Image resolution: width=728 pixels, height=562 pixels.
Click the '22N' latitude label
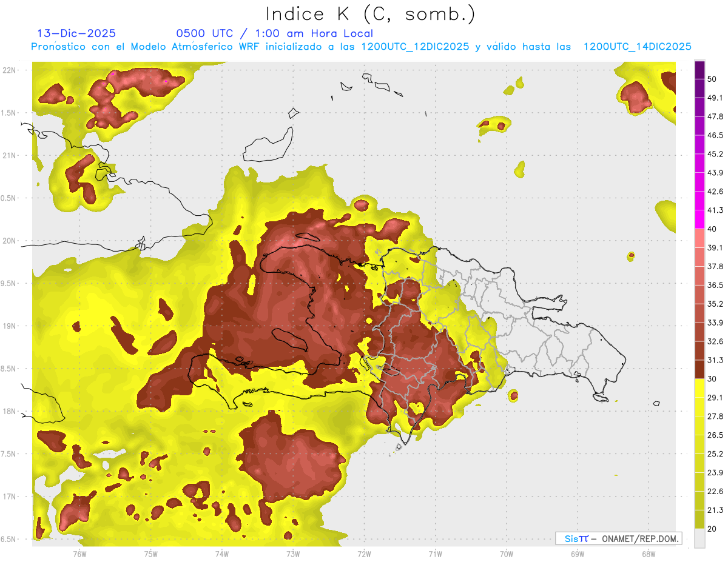10,70
